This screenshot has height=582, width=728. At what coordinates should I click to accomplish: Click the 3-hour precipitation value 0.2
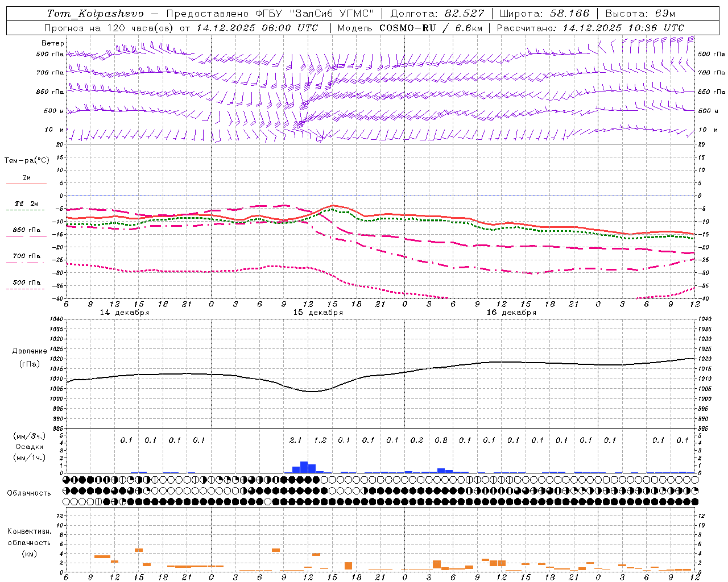[x=416, y=440]
